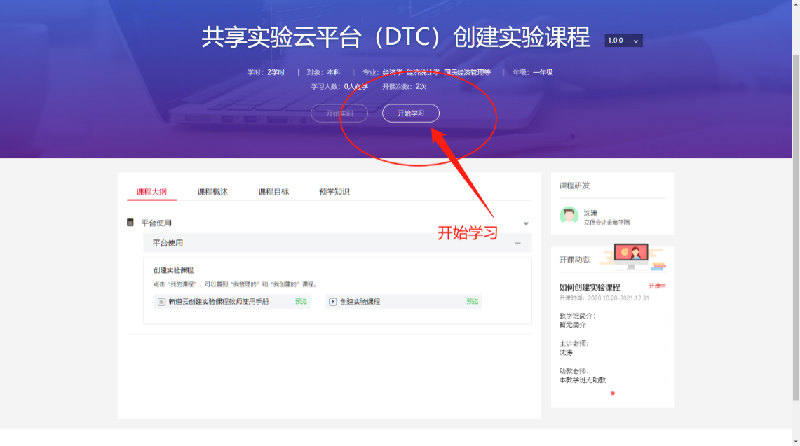Click 预览 next to the video lesson
This screenshot has width=800, height=446.
click(x=472, y=301)
